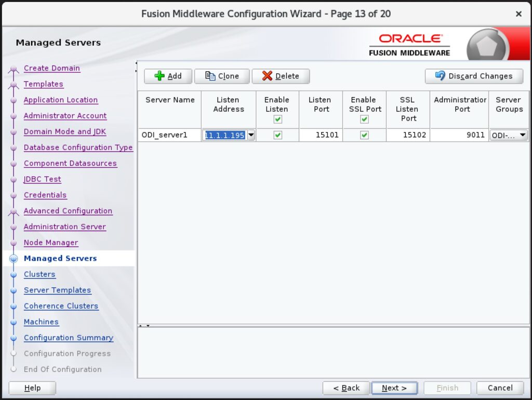
Task: Navigate to the Clusters step
Action: [39, 274]
